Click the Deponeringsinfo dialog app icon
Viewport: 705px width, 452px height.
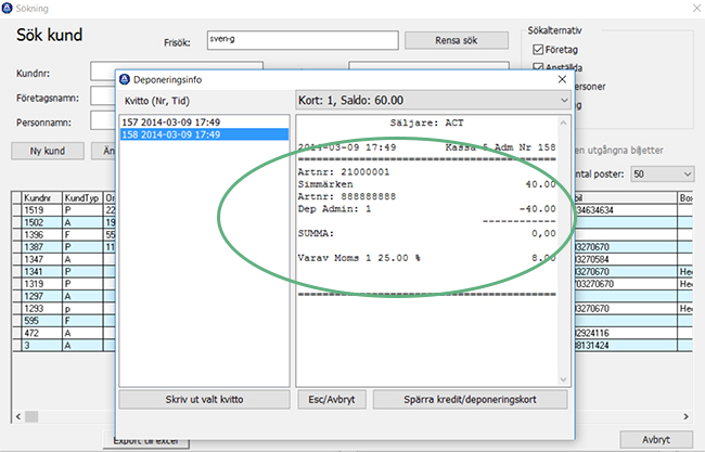[124, 80]
